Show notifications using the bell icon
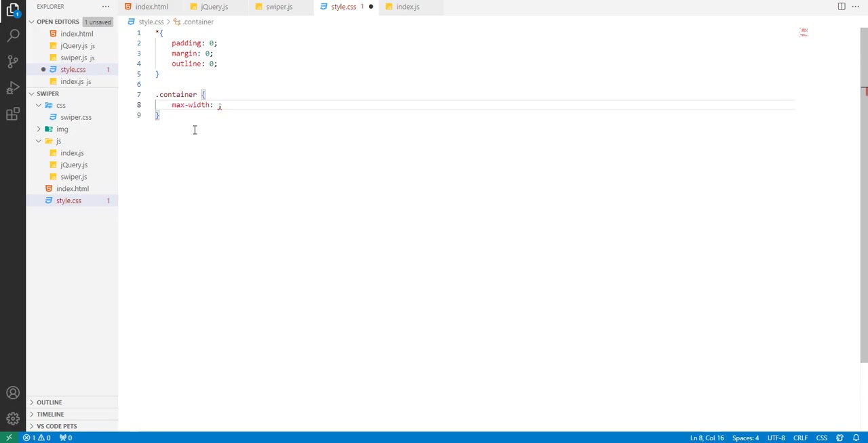The height and width of the screenshot is (443, 868). (856, 438)
